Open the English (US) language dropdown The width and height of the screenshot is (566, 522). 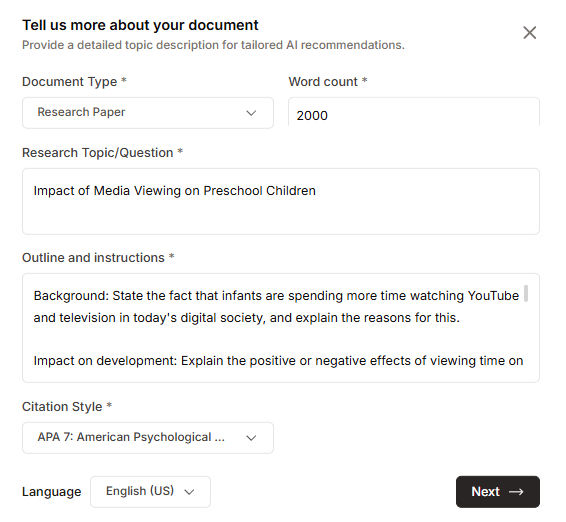click(x=151, y=492)
